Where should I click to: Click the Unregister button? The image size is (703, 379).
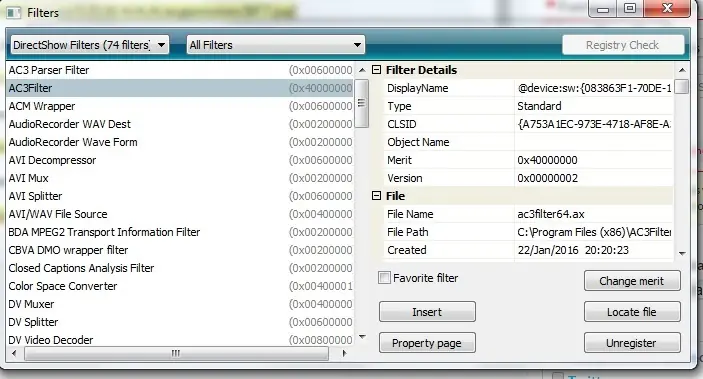click(x=632, y=343)
